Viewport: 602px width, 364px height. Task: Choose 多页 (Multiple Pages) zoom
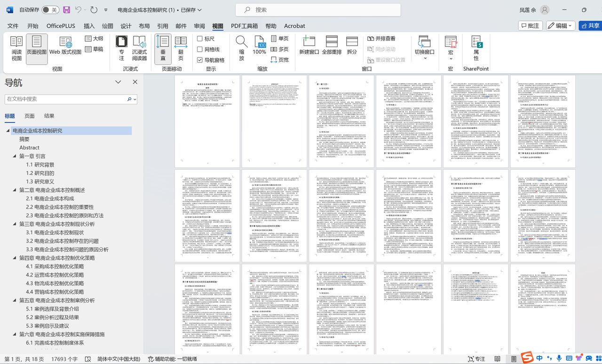click(x=280, y=49)
